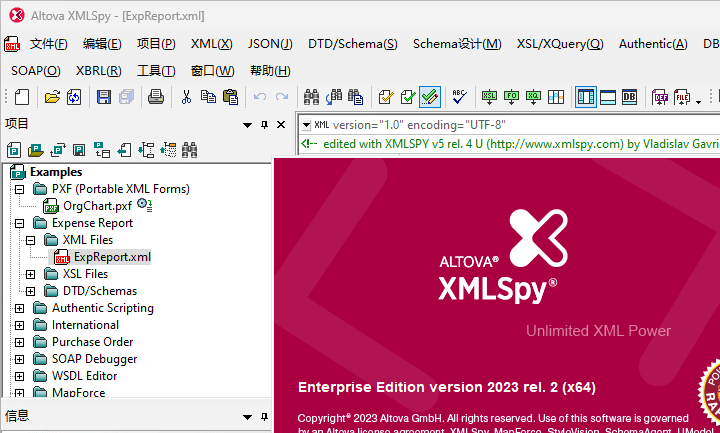Expand the SOAP Debugger folder

pyautogui.click(x=19, y=359)
